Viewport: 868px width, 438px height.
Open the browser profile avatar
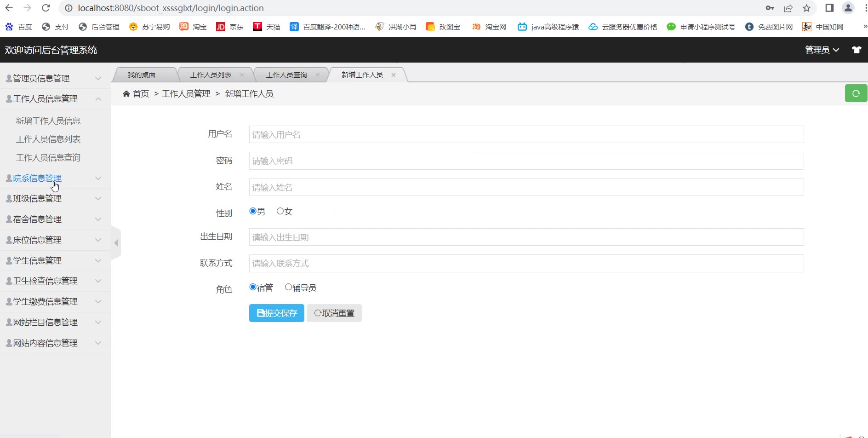[848, 8]
